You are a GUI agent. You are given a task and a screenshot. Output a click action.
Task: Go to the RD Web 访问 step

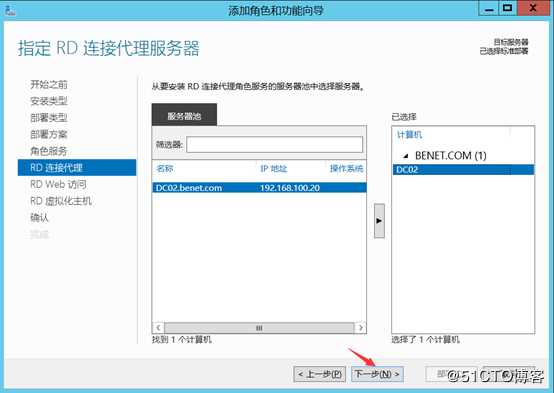(x=58, y=184)
